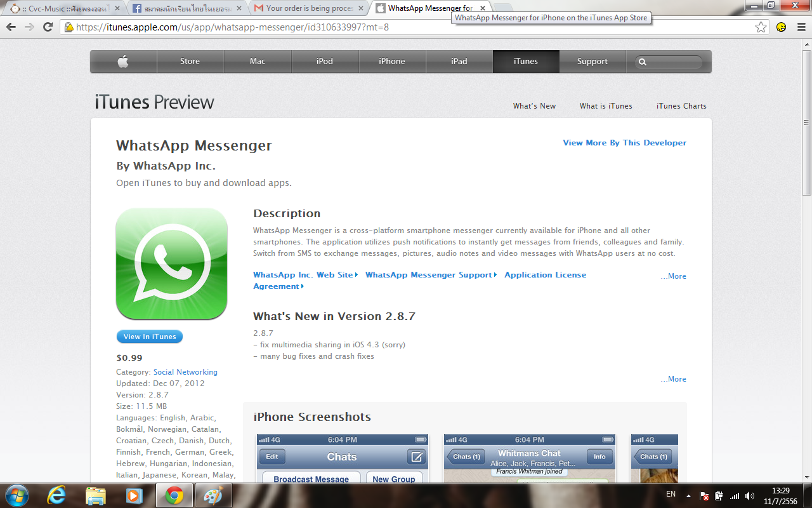Click the Action Center flag icon

click(704, 495)
